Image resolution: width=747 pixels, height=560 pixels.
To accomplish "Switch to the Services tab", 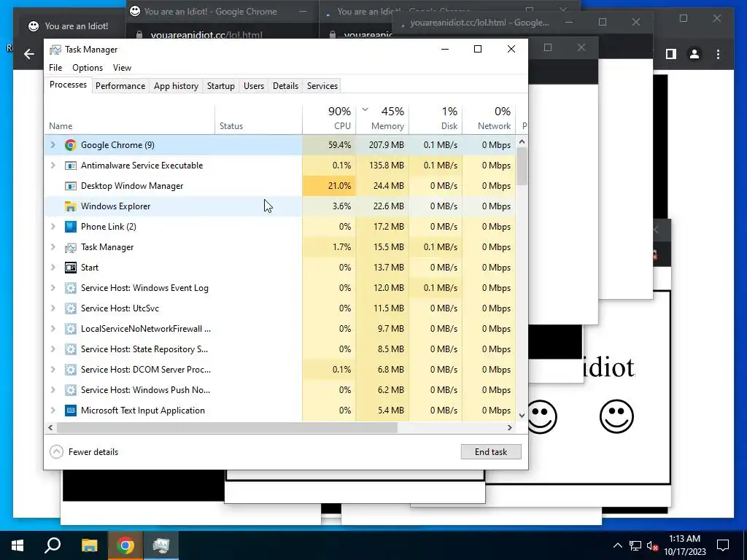I will point(322,86).
